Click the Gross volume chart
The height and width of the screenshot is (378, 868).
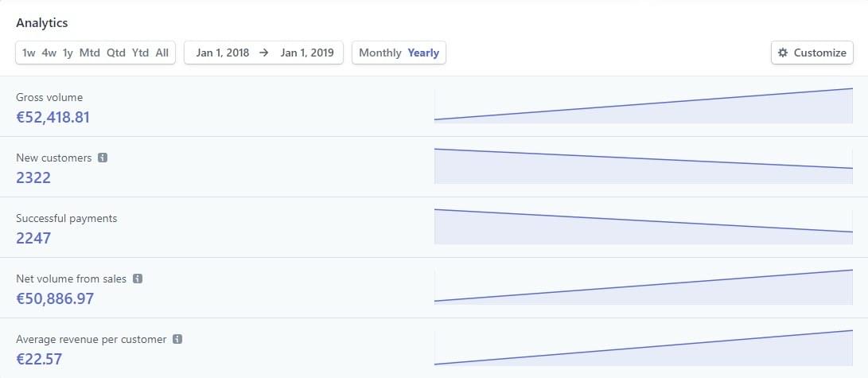(643, 107)
